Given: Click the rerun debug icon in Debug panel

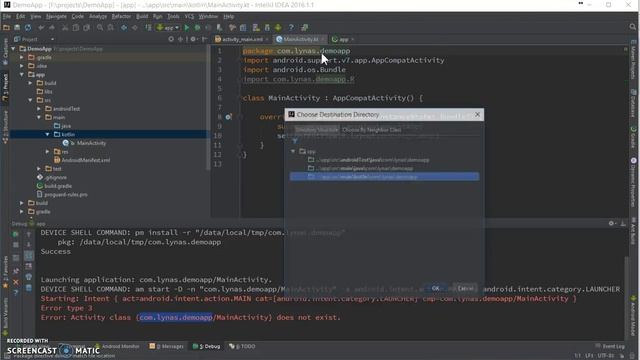Looking at the screenshot, I should pos(16,234).
